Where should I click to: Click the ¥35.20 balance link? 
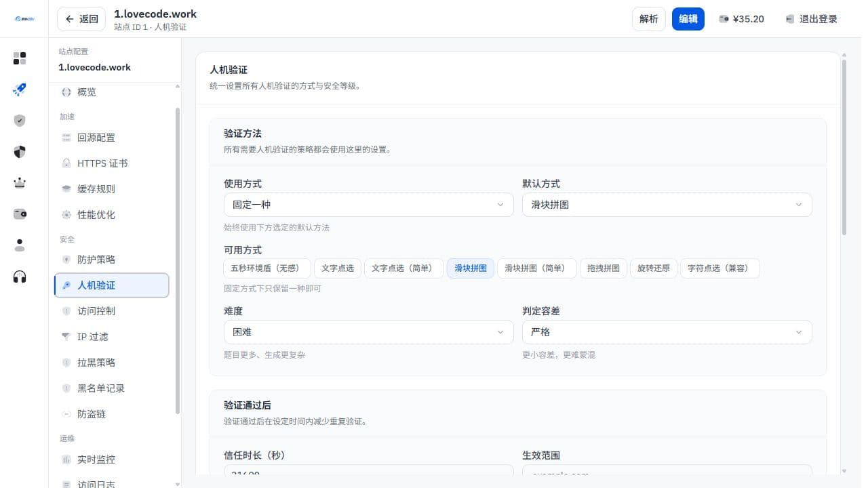coord(741,19)
